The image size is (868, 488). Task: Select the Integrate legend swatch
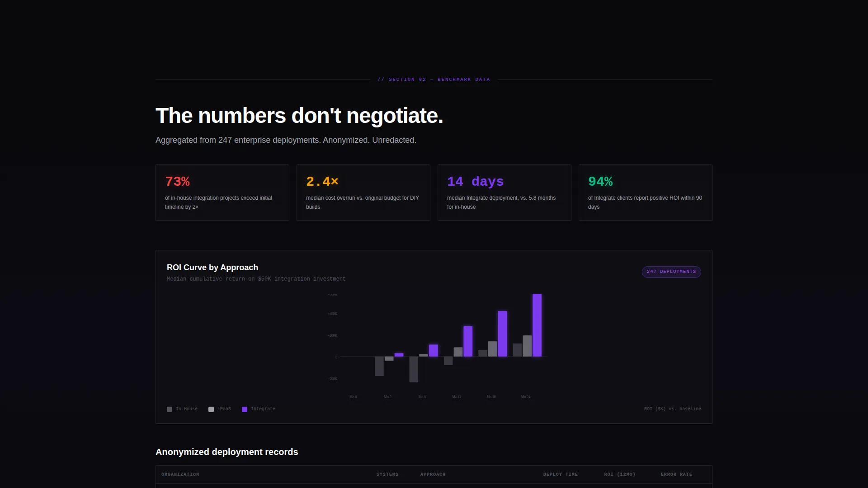click(245, 409)
